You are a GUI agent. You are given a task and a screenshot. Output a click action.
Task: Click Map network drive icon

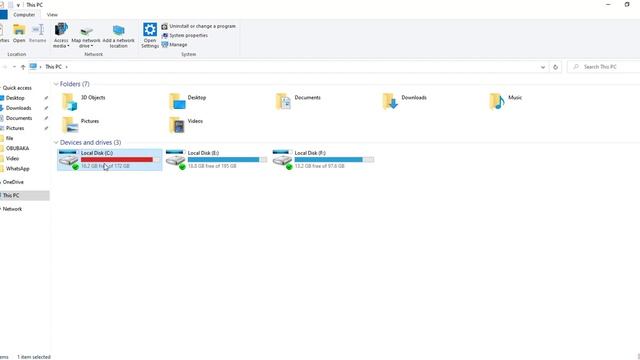[x=86, y=31]
